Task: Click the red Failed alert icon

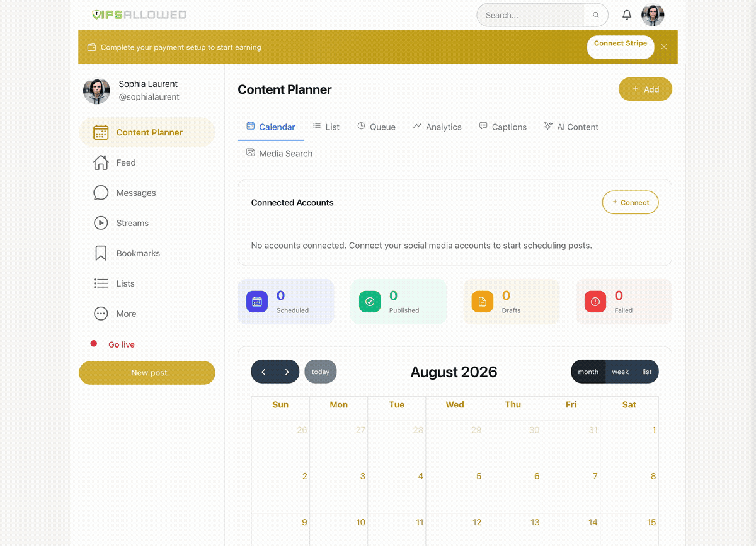Action: coord(595,302)
